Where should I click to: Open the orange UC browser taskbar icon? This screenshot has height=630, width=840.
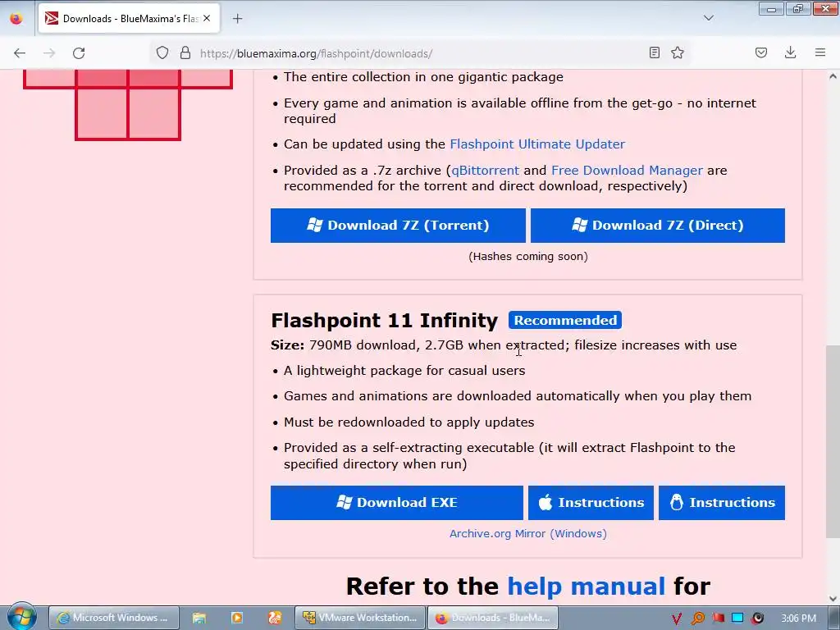(275, 618)
